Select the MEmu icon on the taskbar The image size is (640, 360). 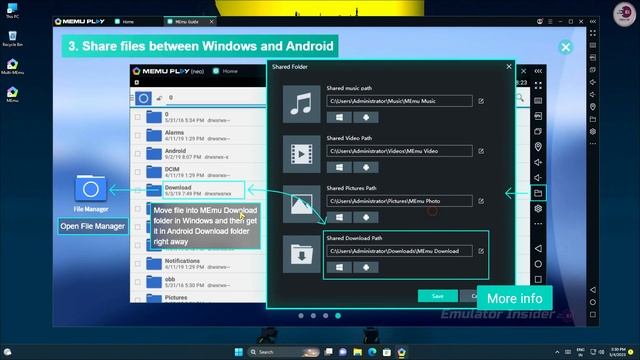[401, 352]
